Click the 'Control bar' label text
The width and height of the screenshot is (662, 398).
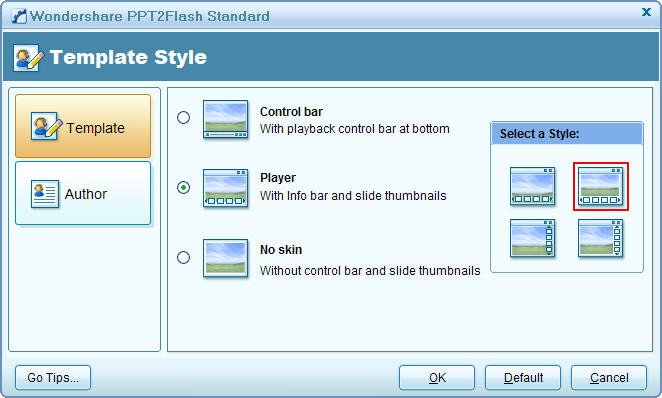pyautogui.click(x=291, y=112)
